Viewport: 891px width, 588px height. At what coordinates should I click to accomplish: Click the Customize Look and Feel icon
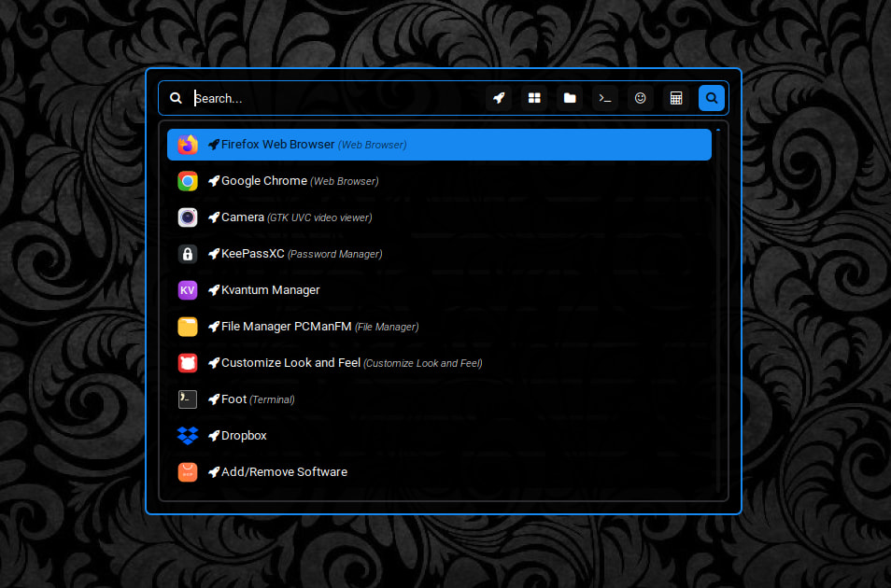click(x=188, y=363)
